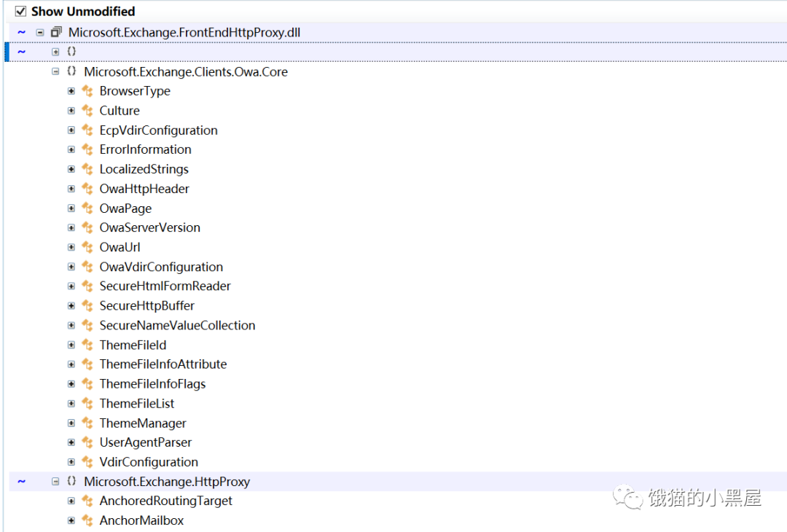Click the class icon next to OwaPage
The image size is (787, 532).
click(x=88, y=208)
